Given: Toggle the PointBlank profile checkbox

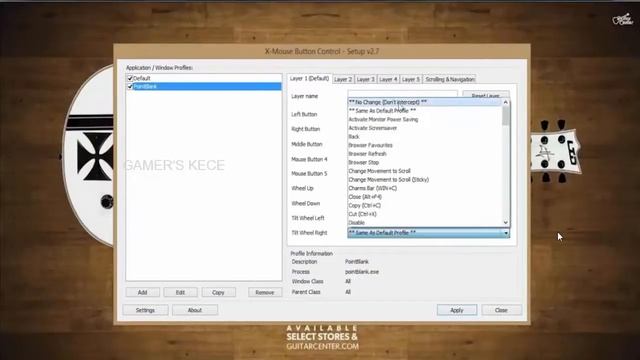Looking at the screenshot, I should coord(130,86).
